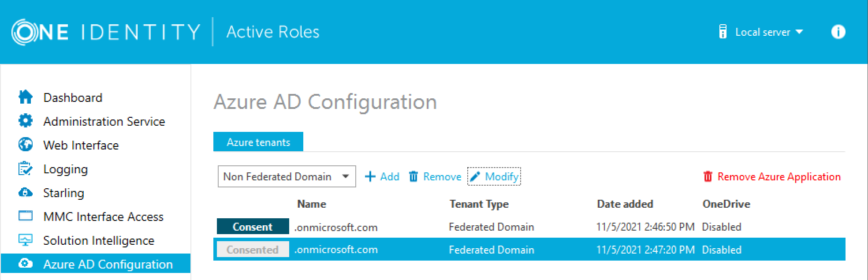The image size is (868, 280).
Task: Click the Date added column header
Action: point(625,204)
